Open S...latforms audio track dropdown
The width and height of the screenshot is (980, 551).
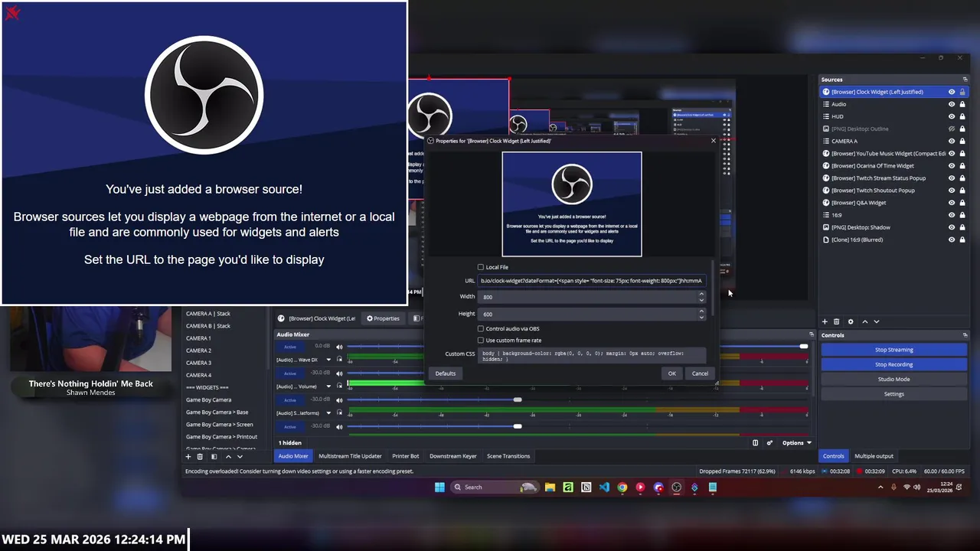(328, 413)
